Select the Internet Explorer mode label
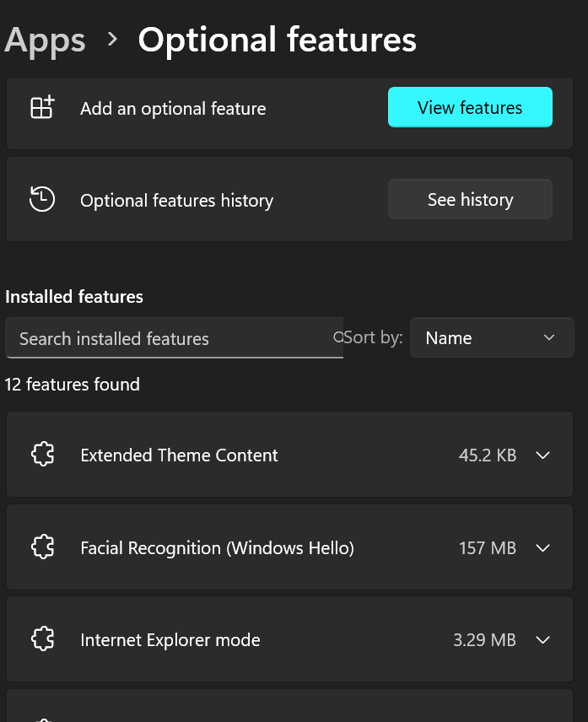588x722 pixels. pyautogui.click(x=170, y=639)
